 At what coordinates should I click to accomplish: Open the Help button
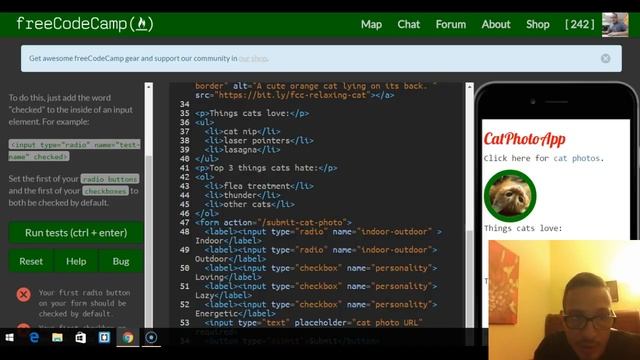click(76, 261)
